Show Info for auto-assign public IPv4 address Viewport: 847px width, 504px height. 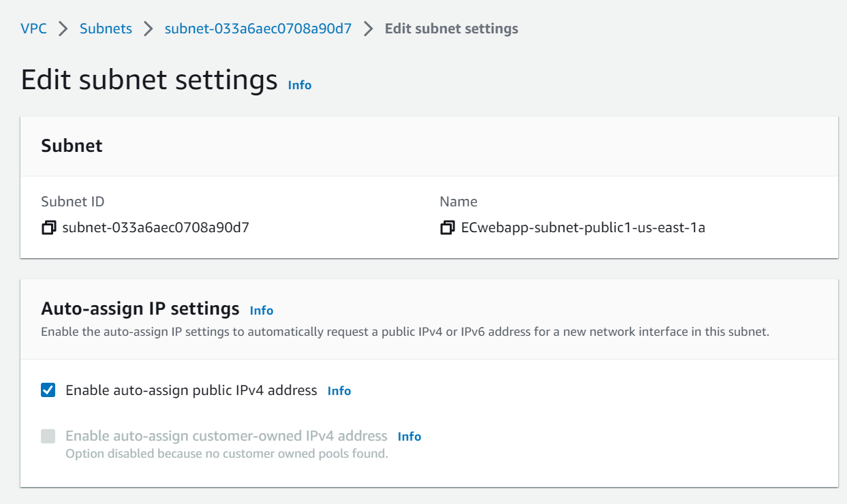pos(339,391)
